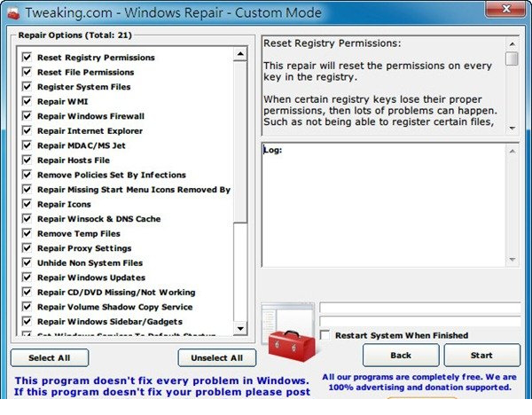Click description pane scroll up arrow
The image size is (532, 415).
tap(512, 43)
